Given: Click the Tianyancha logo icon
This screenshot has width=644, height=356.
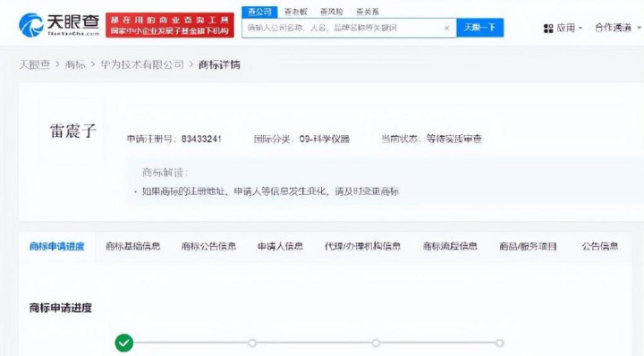Looking at the screenshot, I should [x=30, y=25].
